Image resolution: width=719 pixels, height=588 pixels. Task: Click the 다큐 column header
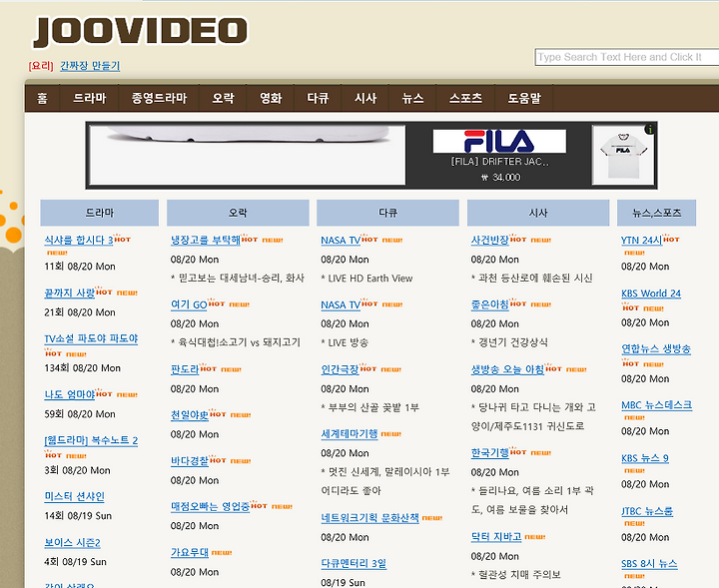(387, 213)
